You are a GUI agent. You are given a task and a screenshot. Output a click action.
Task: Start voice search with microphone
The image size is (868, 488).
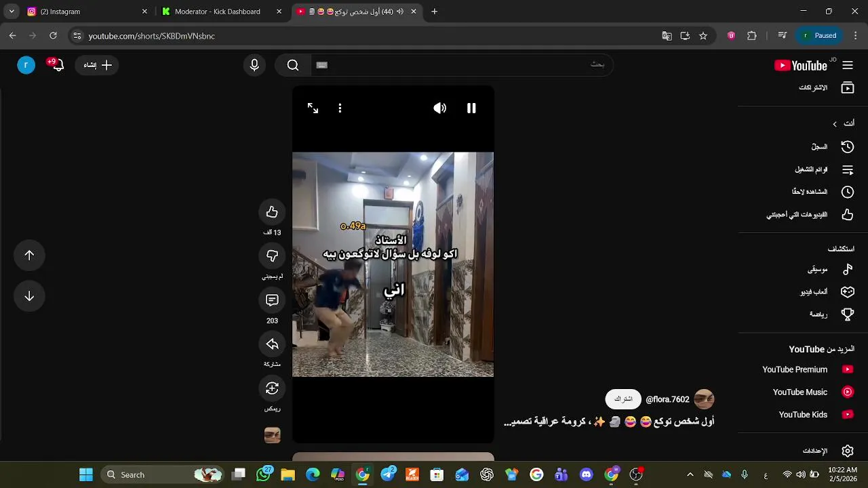[x=254, y=65]
